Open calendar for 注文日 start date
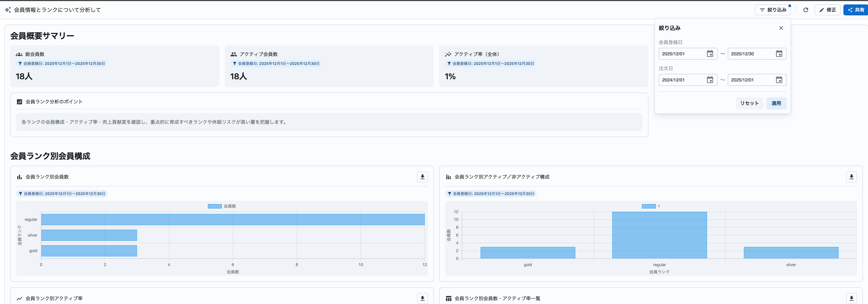 click(x=710, y=80)
